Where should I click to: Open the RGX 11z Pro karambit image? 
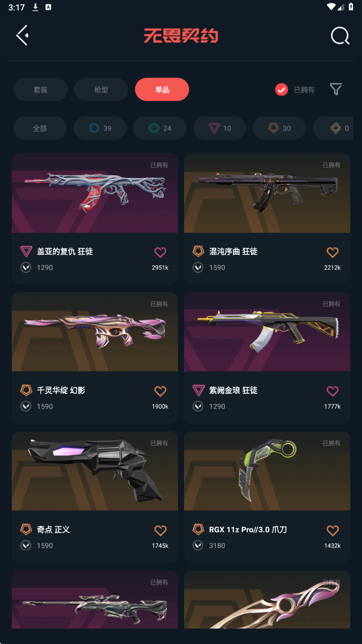tap(267, 471)
